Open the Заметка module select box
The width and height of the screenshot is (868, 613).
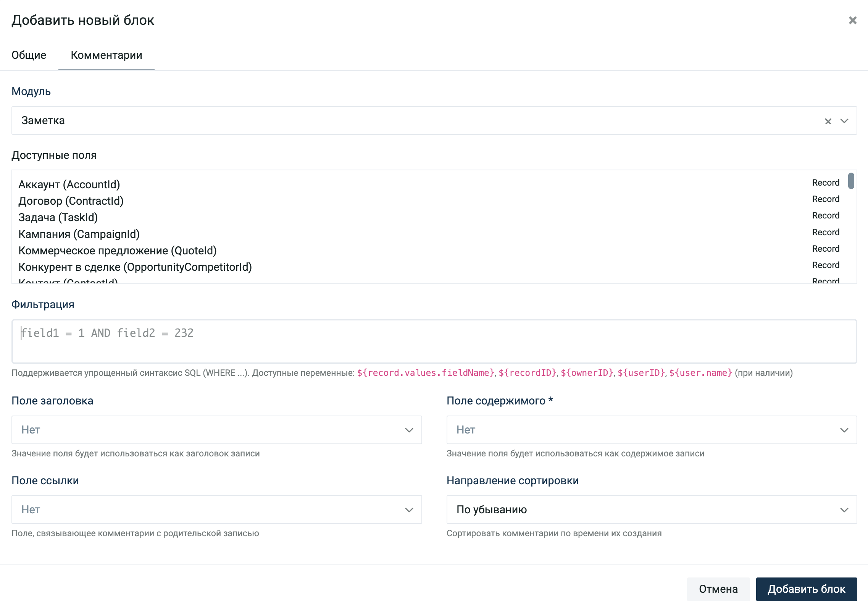tap(434, 121)
